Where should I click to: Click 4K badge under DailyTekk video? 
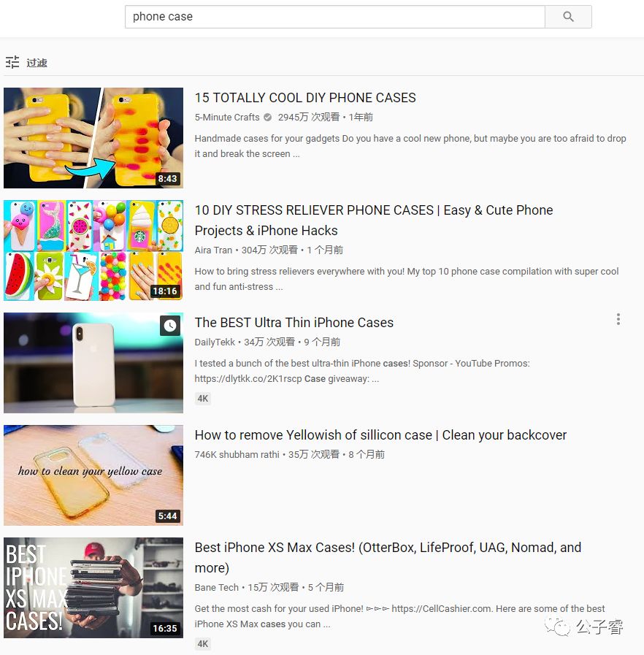pyautogui.click(x=203, y=399)
